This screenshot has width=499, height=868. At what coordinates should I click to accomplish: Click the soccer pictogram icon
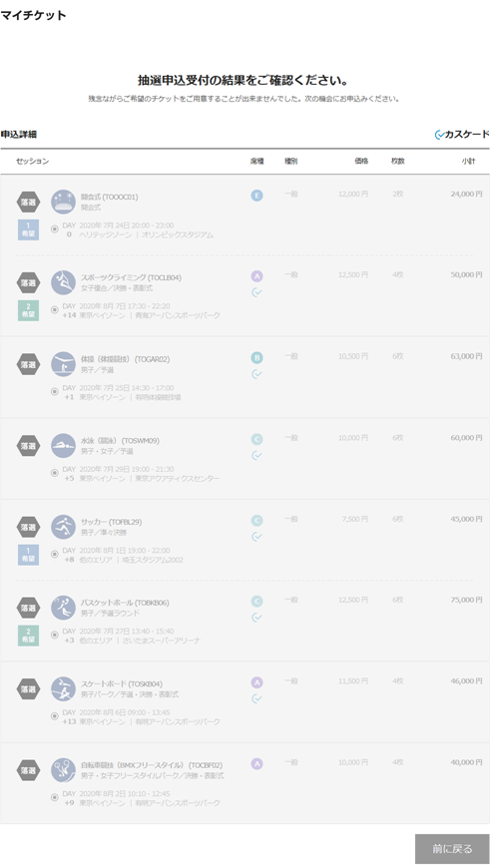pos(63,527)
